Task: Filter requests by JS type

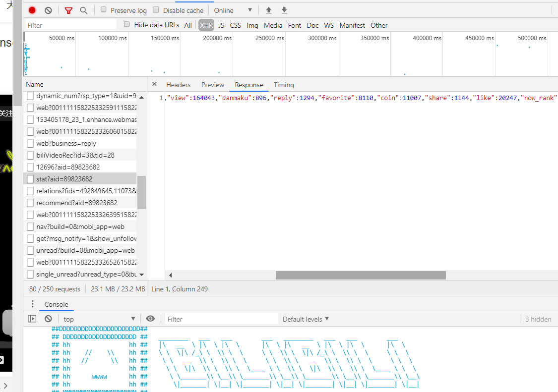Action: (221, 25)
